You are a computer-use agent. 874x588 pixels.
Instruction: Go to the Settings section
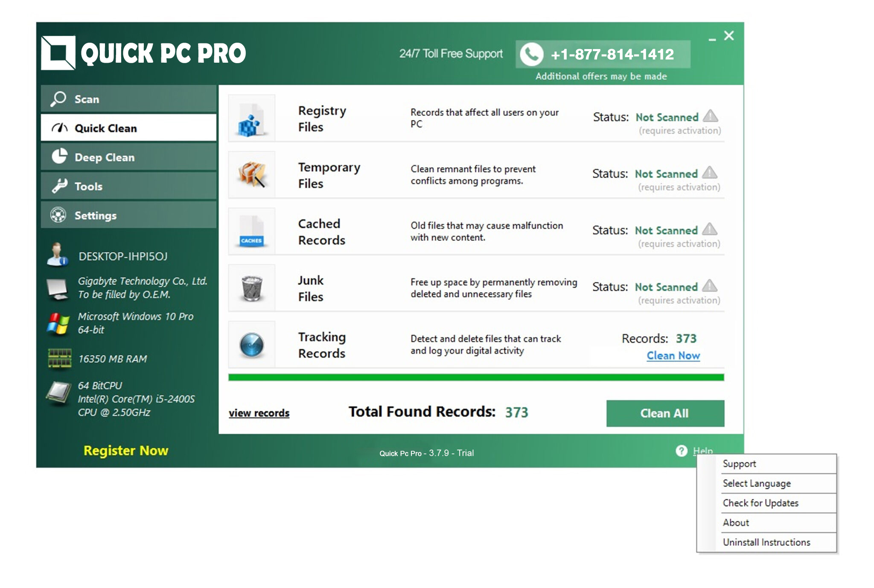click(128, 215)
